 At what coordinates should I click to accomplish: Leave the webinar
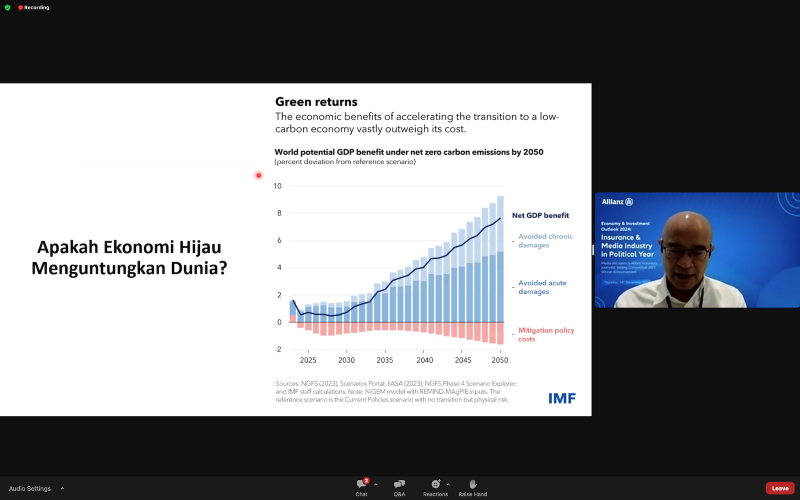tap(780, 488)
